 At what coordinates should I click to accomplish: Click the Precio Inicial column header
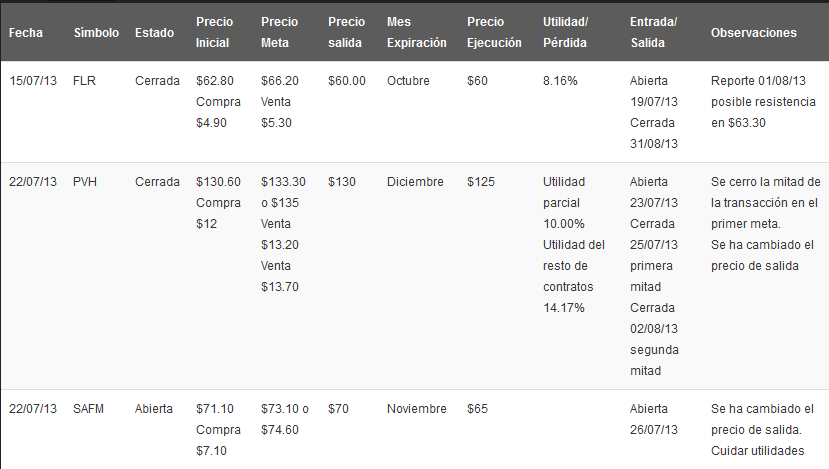(x=215, y=32)
